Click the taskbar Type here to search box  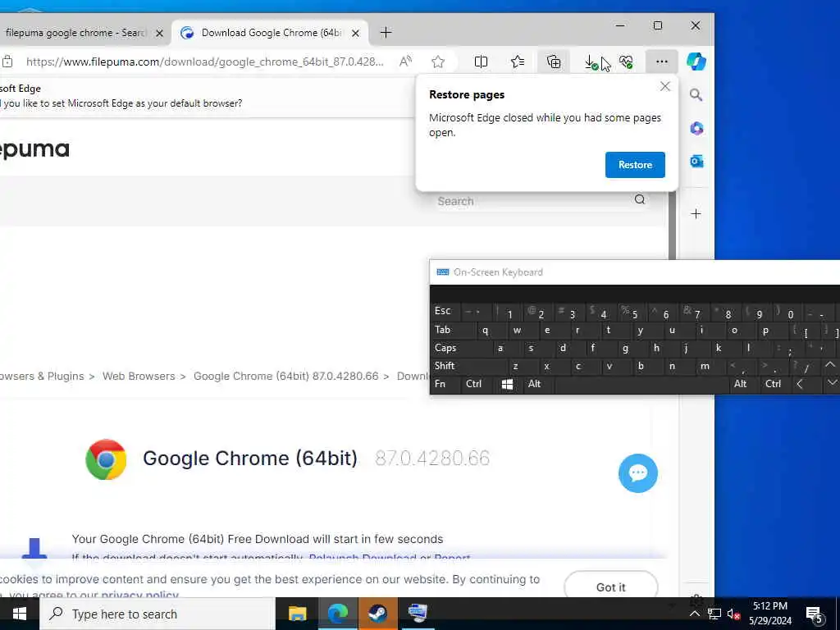pyautogui.click(x=157, y=614)
